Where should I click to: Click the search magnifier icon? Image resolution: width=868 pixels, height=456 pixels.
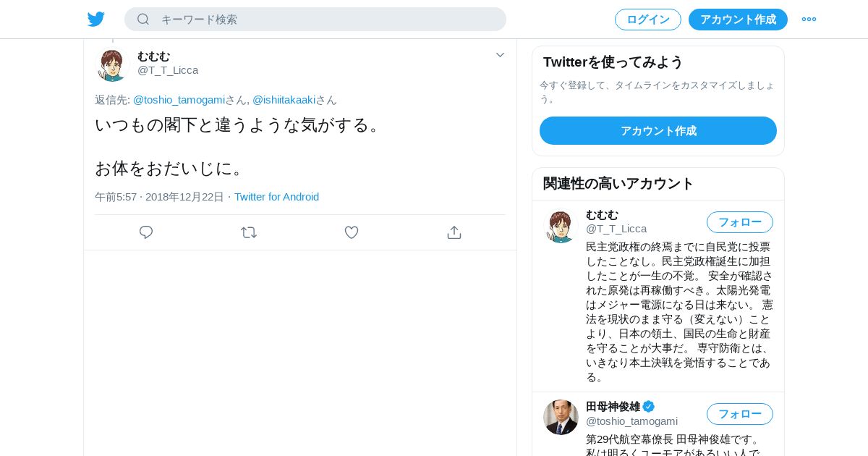click(143, 20)
